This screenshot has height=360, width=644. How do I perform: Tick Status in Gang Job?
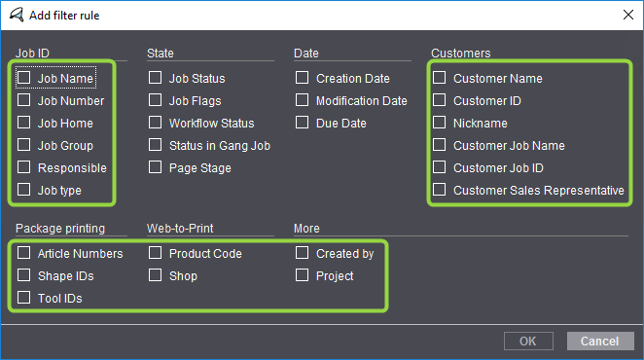pyautogui.click(x=155, y=145)
